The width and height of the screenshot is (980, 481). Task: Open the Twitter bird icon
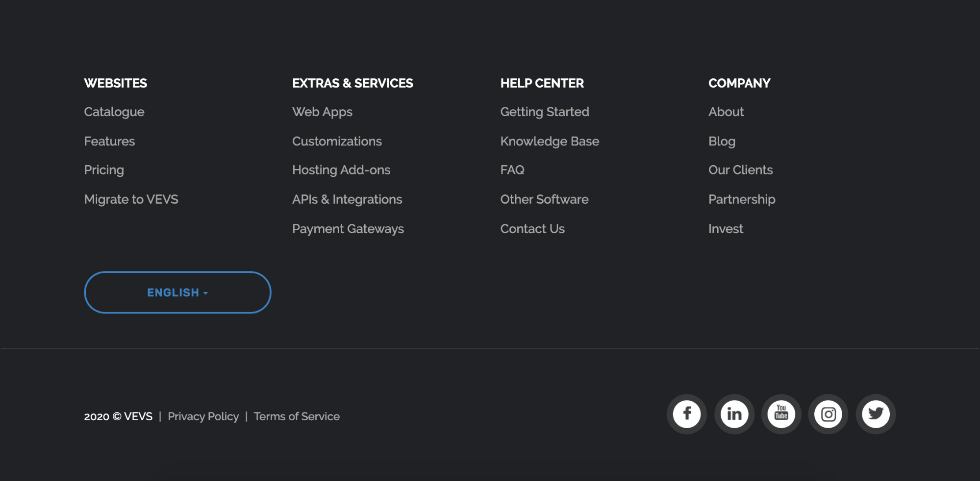tap(876, 414)
